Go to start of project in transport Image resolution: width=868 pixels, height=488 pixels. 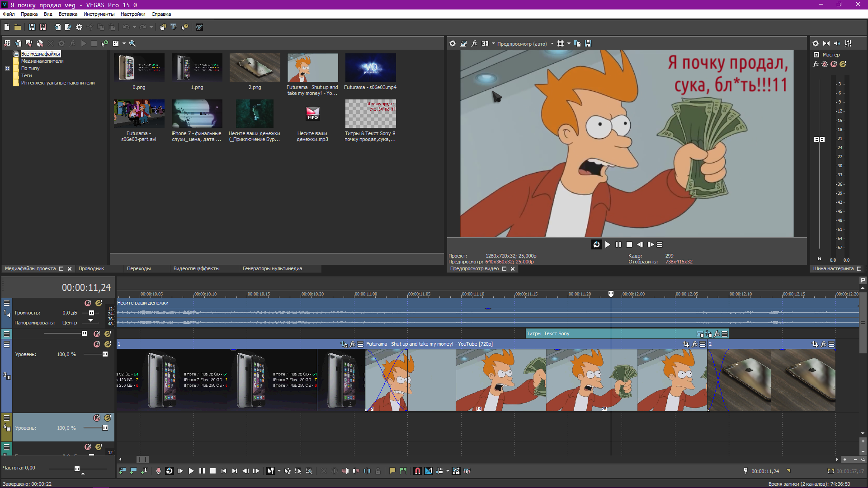click(224, 471)
